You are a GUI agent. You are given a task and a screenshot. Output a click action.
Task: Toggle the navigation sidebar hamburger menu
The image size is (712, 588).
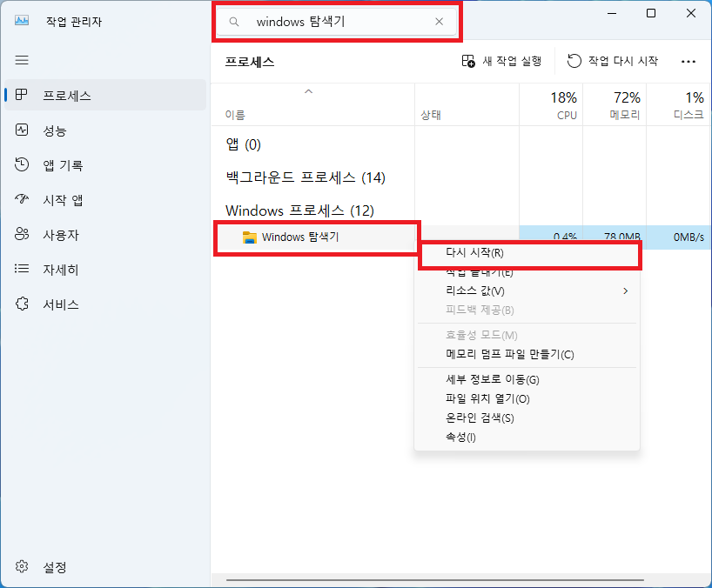(21, 60)
